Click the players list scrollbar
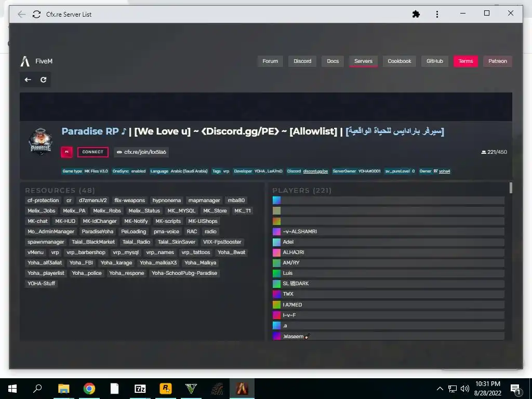 click(511, 188)
